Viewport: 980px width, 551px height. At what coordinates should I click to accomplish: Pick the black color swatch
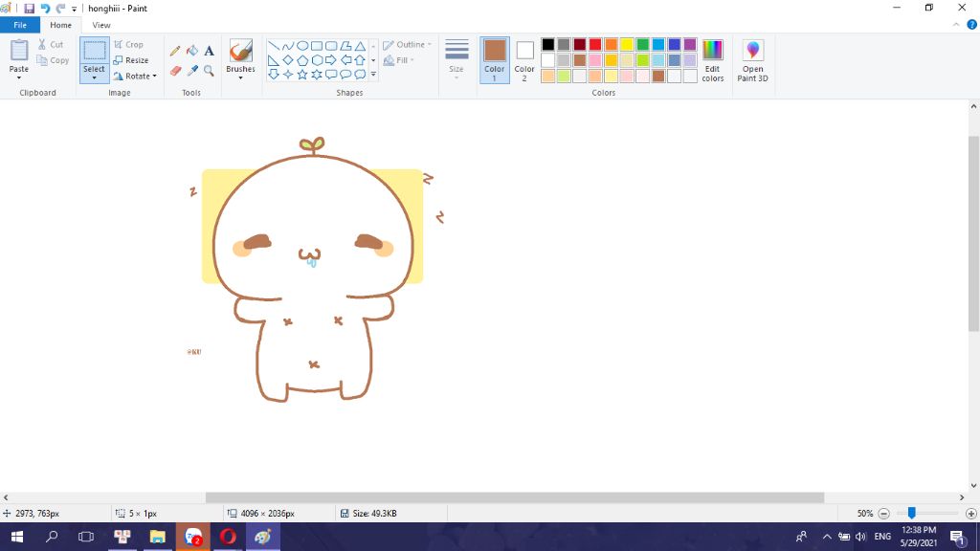pyautogui.click(x=548, y=44)
